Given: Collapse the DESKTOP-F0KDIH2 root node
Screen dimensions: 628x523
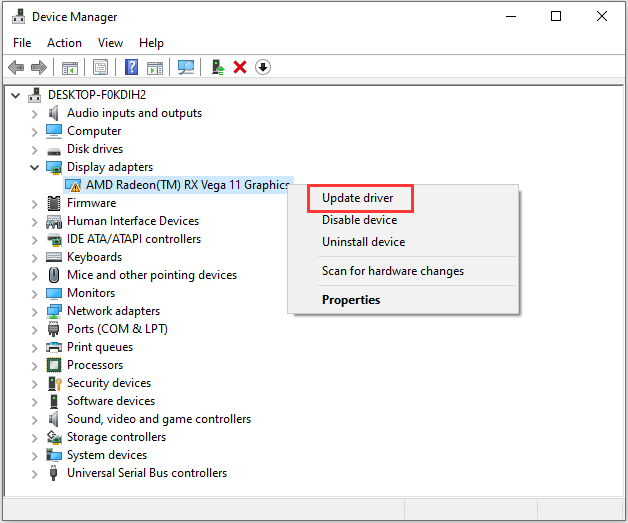Looking at the screenshot, I should [16, 95].
